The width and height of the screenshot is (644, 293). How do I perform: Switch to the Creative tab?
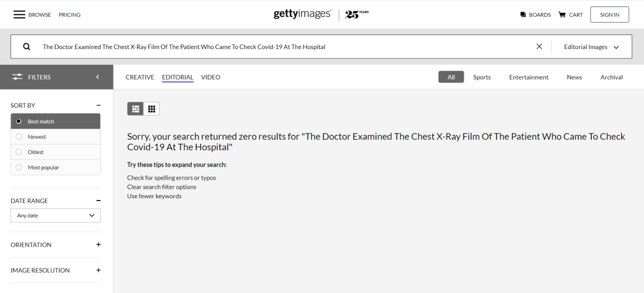click(x=140, y=77)
